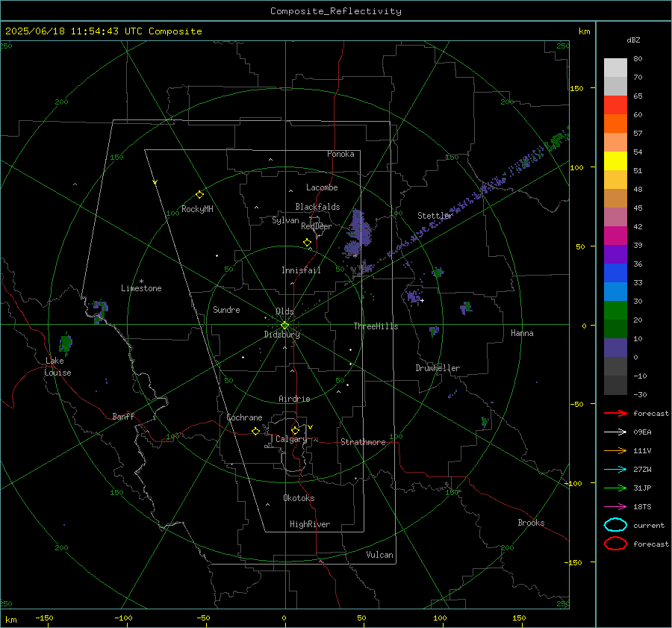The image size is (672, 628).
Task: Click the Blackfalds label on the map
Action: 317,207
